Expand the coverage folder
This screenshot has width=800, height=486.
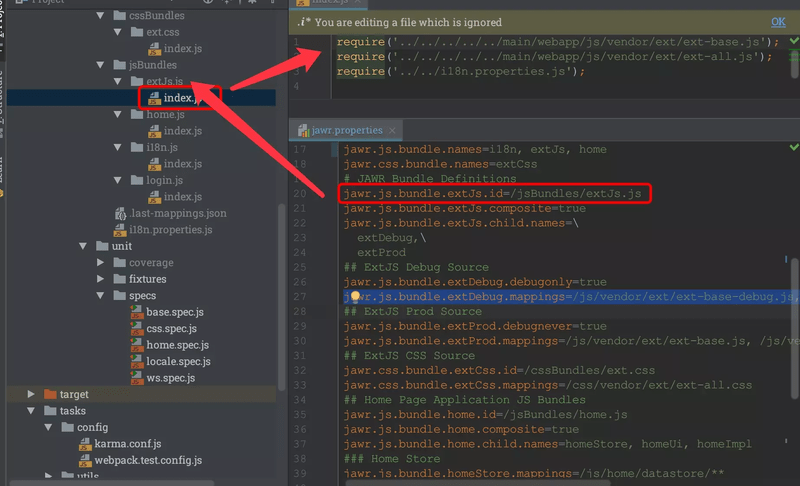pos(102,263)
